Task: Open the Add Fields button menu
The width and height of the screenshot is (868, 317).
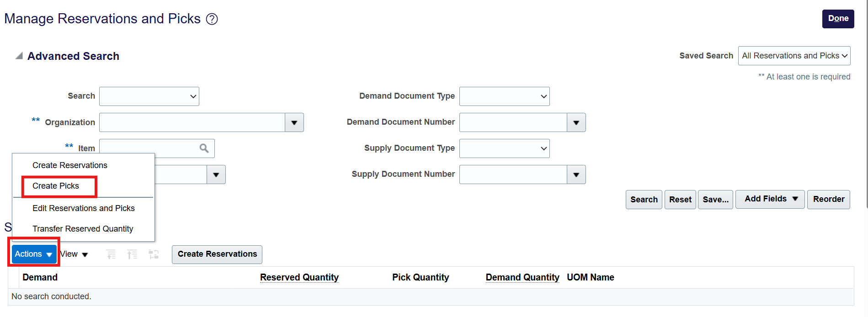Action: coord(770,199)
